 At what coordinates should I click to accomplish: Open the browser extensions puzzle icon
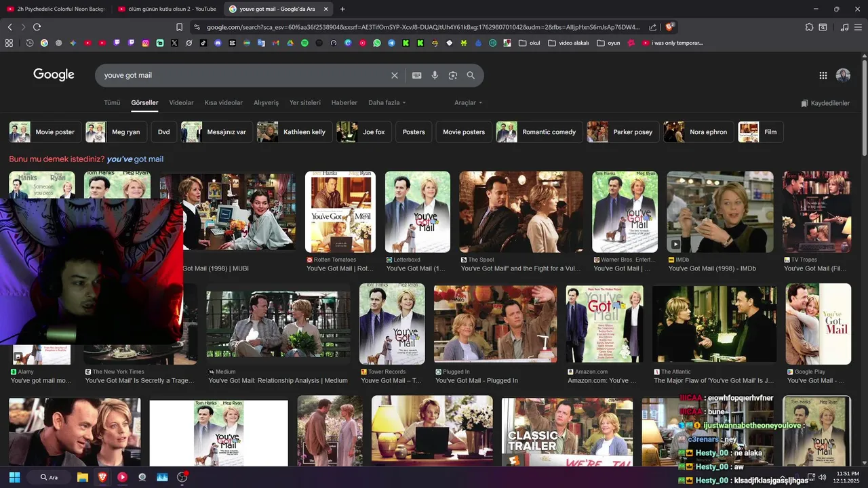[x=809, y=27]
